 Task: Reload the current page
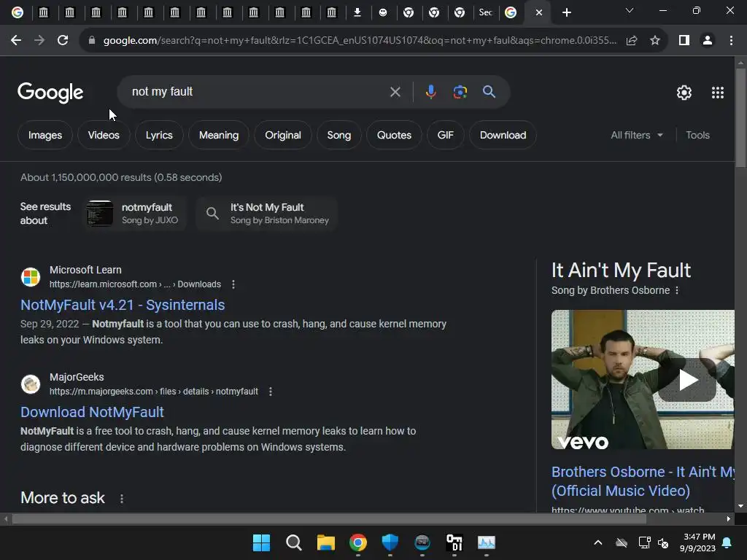coord(63,41)
